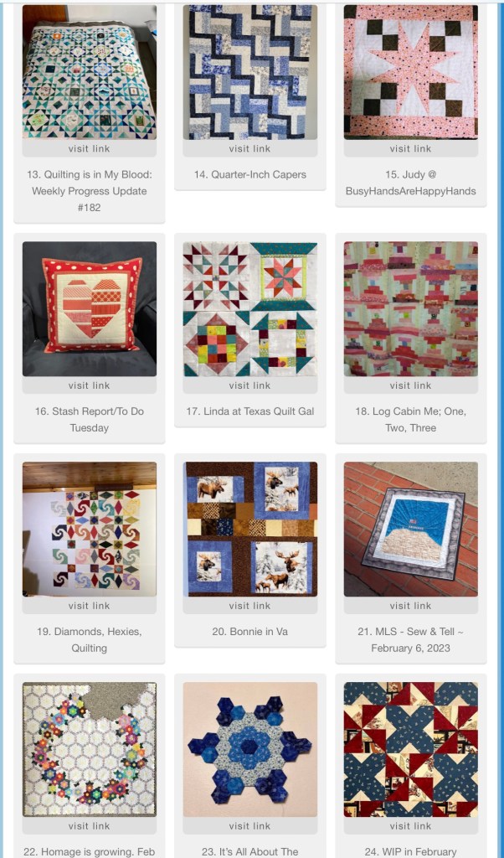
Task: Open '13. Quilting is in My Blood' title
Action: [89, 191]
